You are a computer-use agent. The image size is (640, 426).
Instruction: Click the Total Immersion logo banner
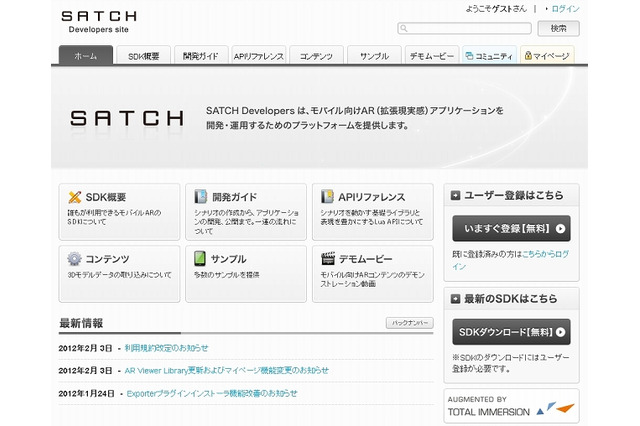511,404
